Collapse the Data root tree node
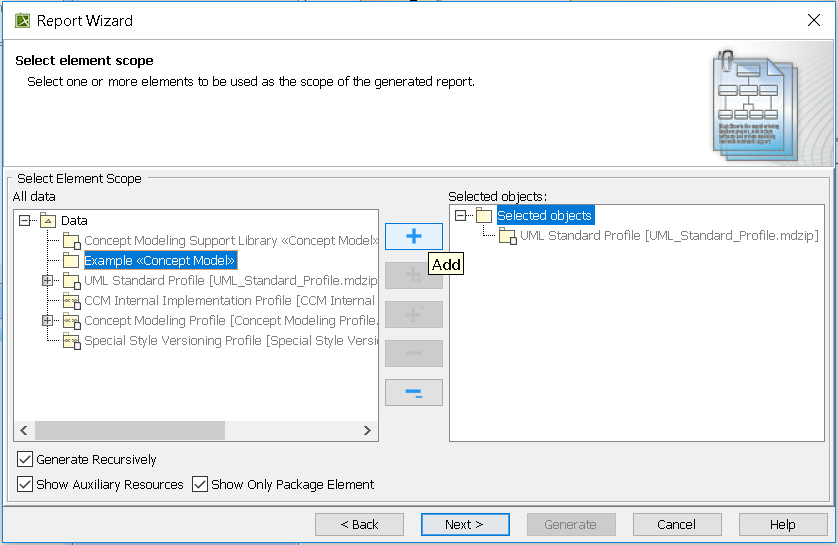Screen dimensions: 838x545 26,221
